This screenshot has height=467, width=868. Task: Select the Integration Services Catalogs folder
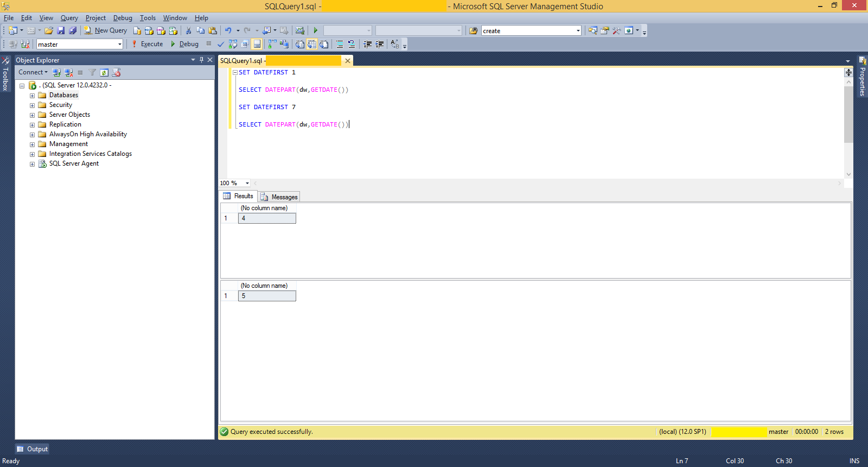90,154
